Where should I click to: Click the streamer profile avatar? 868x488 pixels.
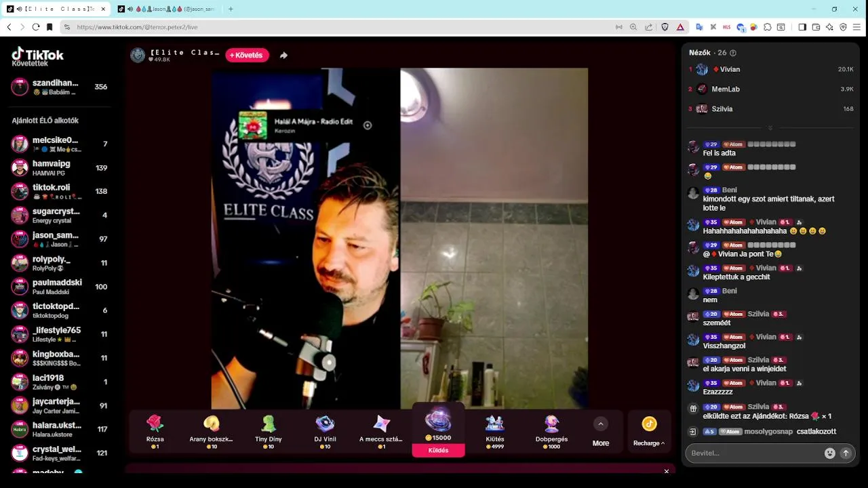point(138,56)
